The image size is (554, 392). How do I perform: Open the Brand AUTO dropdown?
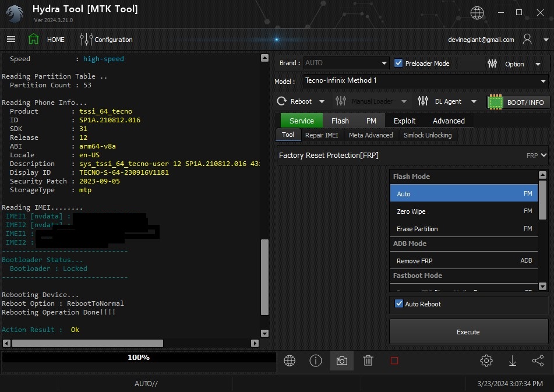(346, 63)
